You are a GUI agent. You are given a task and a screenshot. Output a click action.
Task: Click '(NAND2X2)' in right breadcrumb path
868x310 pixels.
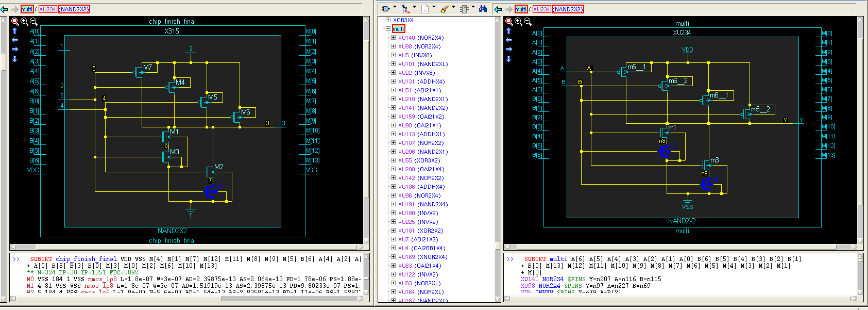click(x=568, y=9)
